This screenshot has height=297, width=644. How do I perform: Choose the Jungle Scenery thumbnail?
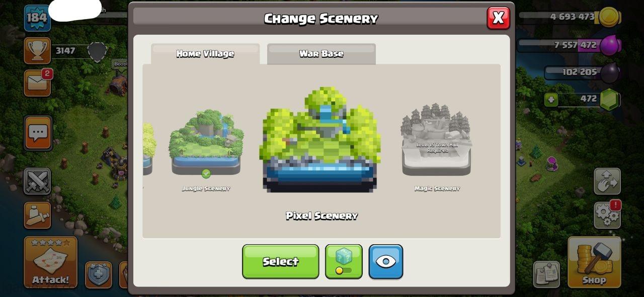pyautogui.click(x=206, y=142)
